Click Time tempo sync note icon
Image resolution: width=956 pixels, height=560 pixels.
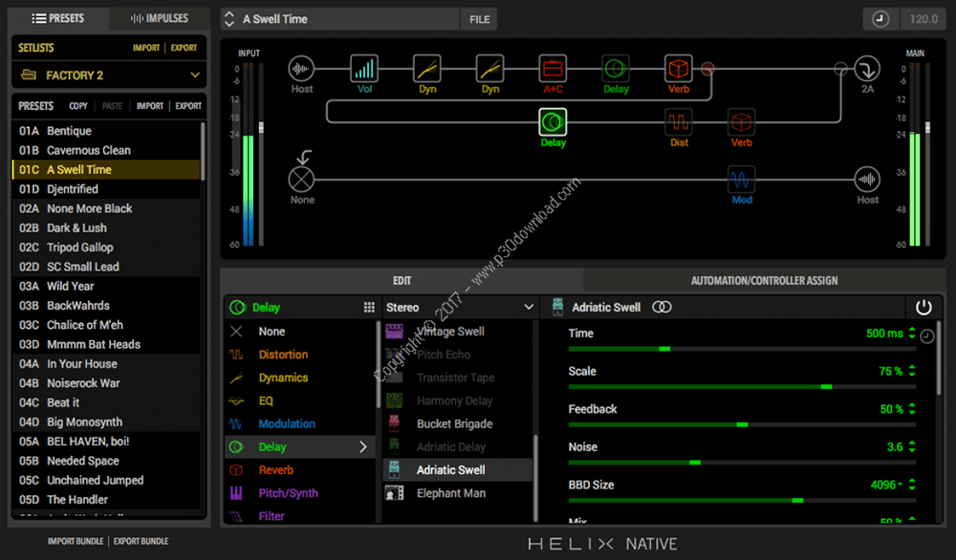click(926, 335)
